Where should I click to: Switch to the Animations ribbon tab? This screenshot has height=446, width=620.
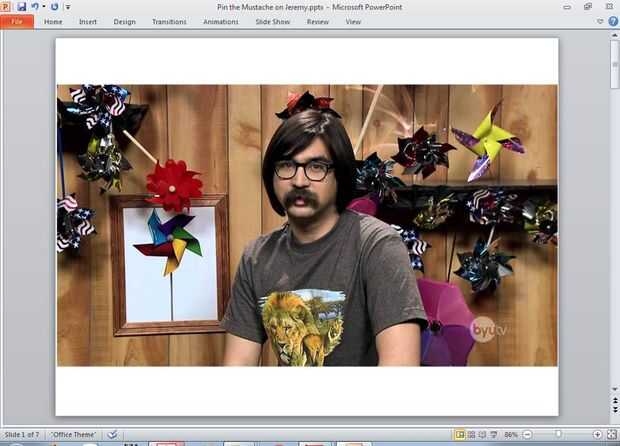(221, 22)
